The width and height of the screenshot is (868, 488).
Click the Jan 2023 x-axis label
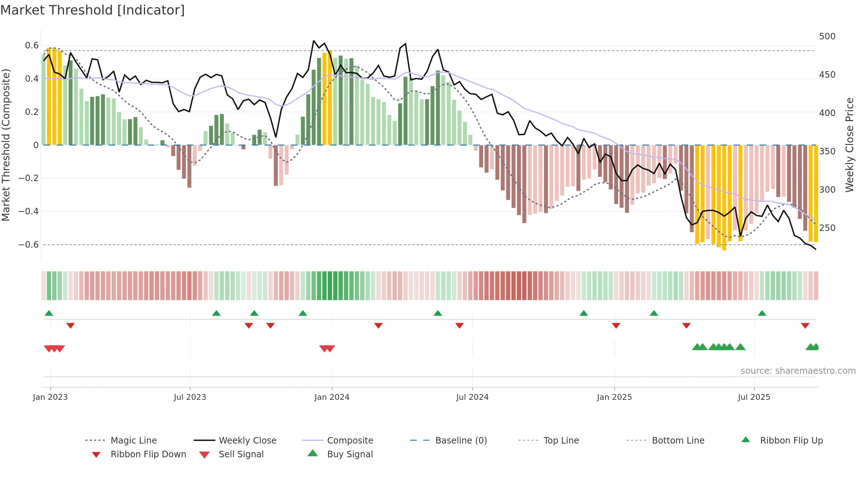50,397
